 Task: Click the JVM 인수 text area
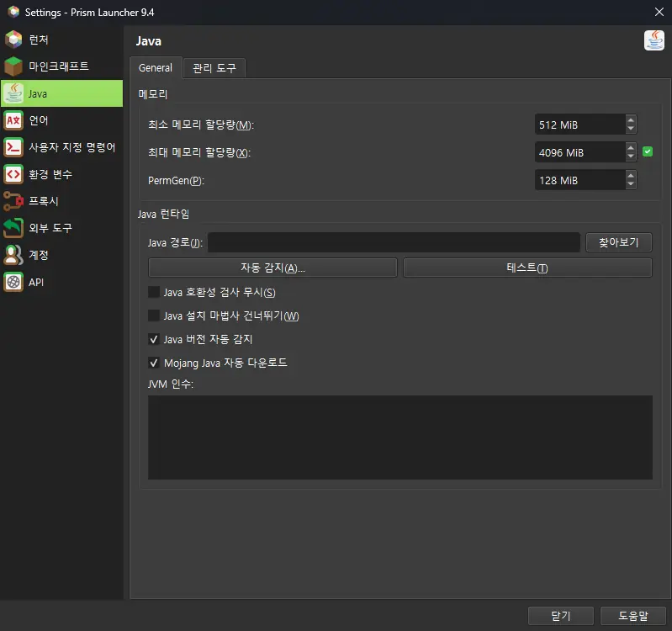[x=399, y=437]
